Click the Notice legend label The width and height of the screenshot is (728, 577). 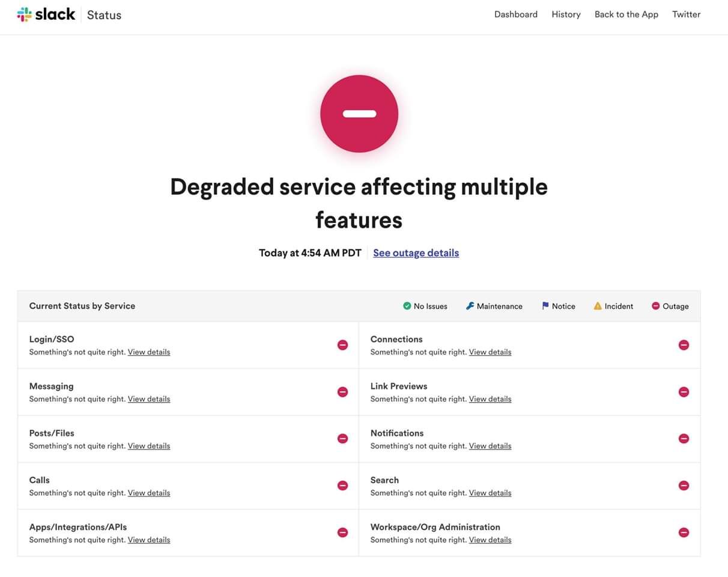pyautogui.click(x=563, y=307)
